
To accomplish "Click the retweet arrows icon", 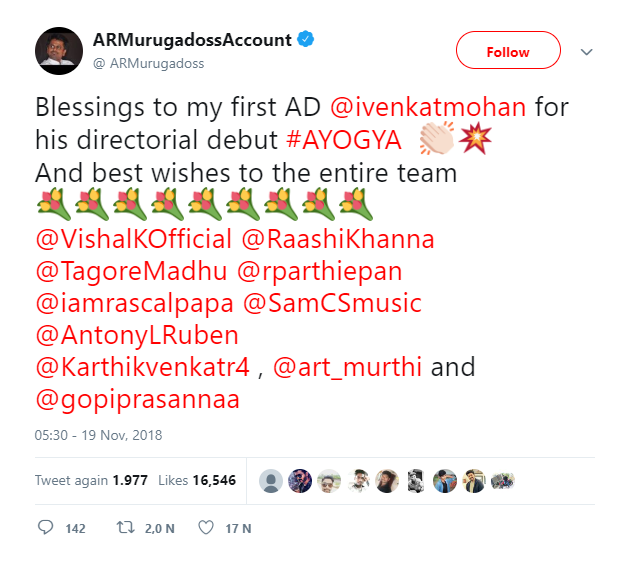I will [125, 527].
